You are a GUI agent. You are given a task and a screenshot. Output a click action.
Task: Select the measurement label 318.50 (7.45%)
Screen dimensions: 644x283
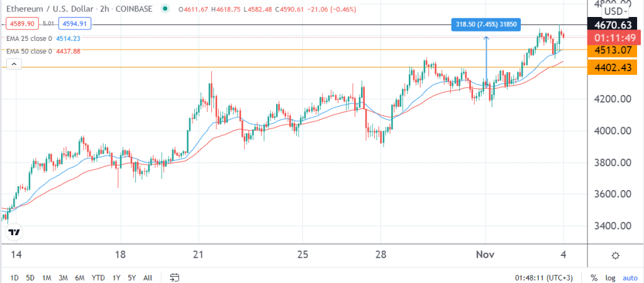coord(486,25)
